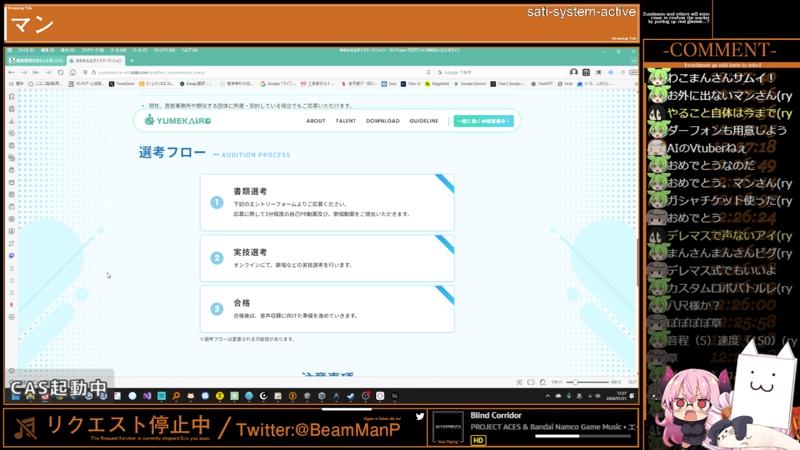800x450 pixels.
Task: Click the Blind Corridor song title
Action: click(x=495, y=415)
